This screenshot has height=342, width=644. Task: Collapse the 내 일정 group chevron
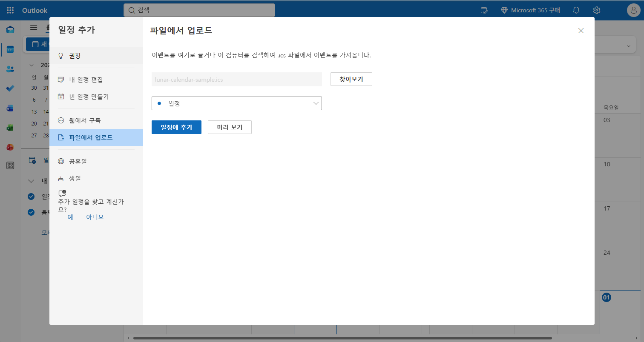(x=31, y=181)
